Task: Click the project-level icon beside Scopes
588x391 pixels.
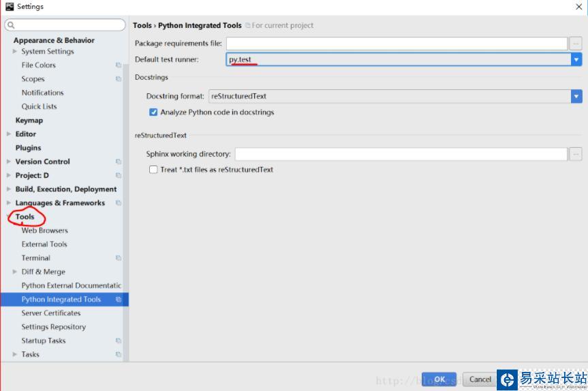Action: (x=119, y=79)
